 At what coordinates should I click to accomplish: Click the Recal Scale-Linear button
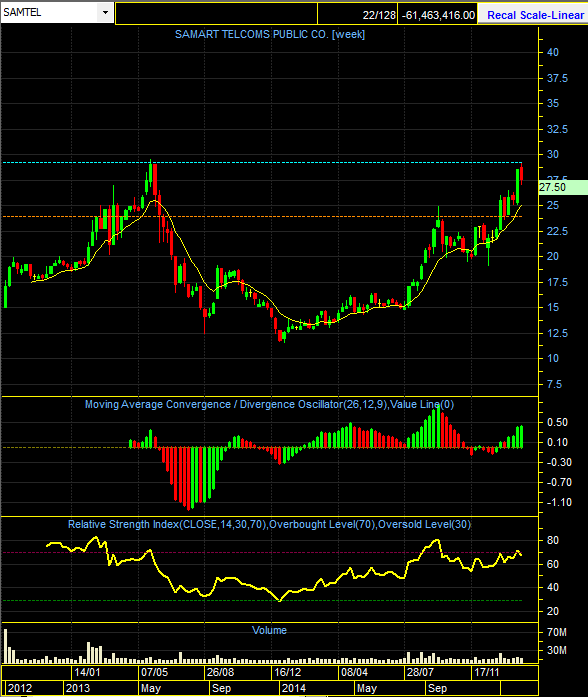pyautogui.click(x=535, y=15)
